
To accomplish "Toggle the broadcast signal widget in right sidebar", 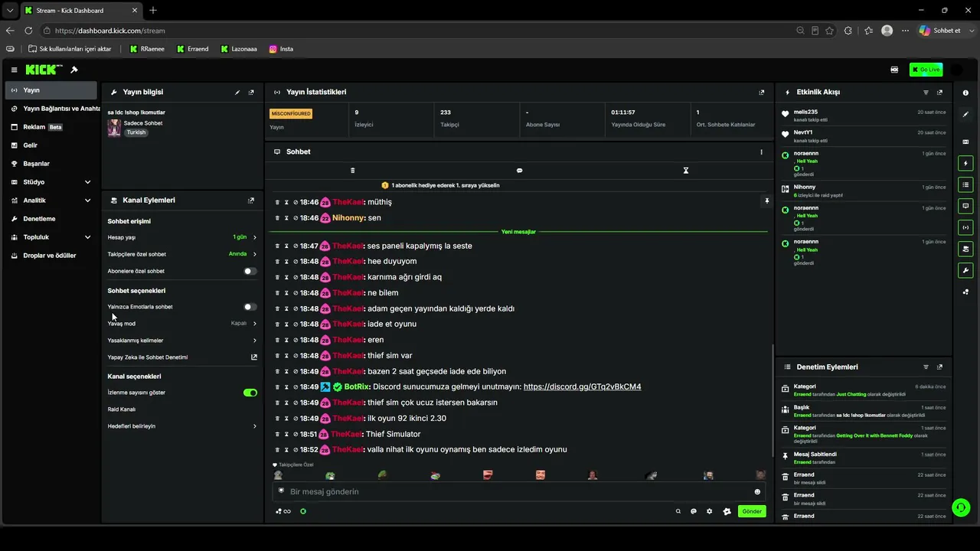I will coord(965,227).
